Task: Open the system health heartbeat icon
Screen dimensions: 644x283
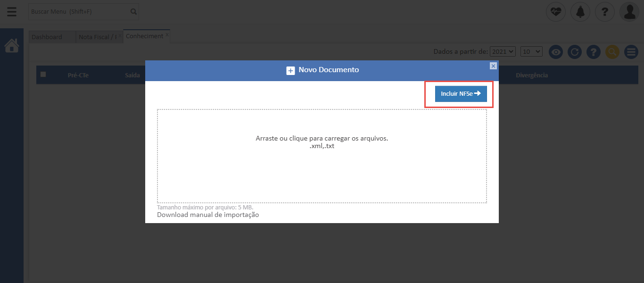Action: tap(556, 12)
